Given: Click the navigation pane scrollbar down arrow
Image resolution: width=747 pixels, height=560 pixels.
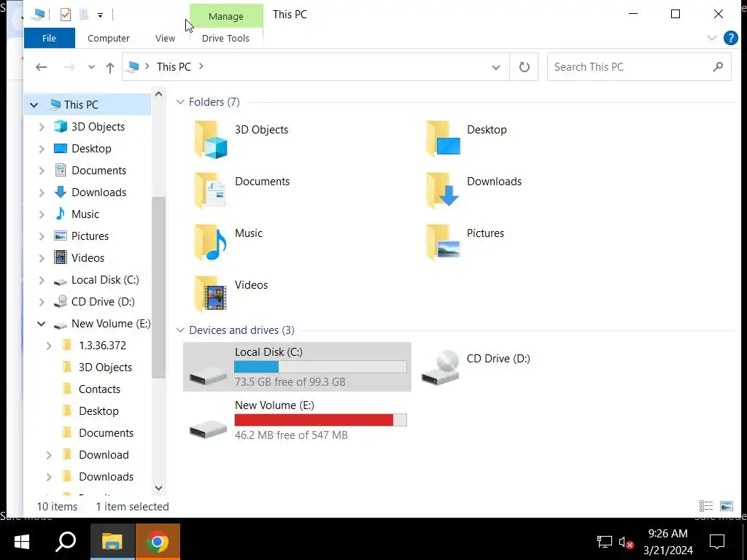Looking at the screenshot, I should (158, 488).
